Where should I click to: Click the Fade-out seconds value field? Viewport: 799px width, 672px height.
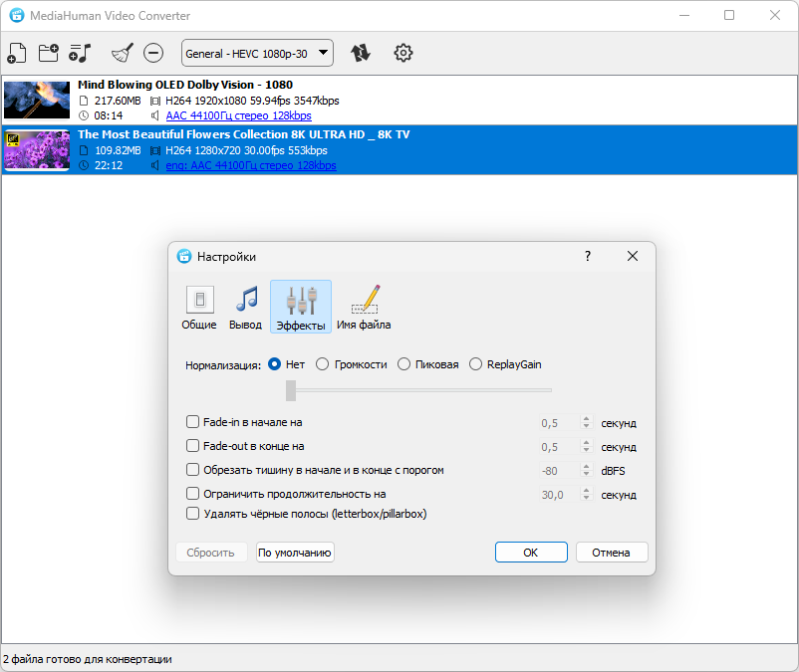coord(560,446)
